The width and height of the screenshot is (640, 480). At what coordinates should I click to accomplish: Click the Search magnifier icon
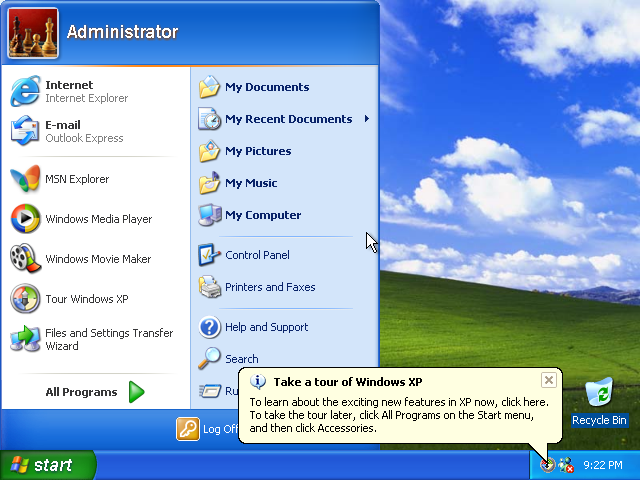(209, 359)
